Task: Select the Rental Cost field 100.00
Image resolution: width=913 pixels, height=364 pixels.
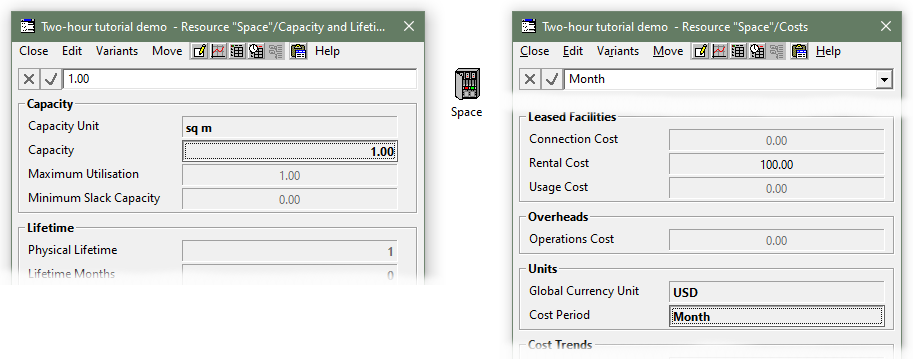Action: (x=777, y=164)
